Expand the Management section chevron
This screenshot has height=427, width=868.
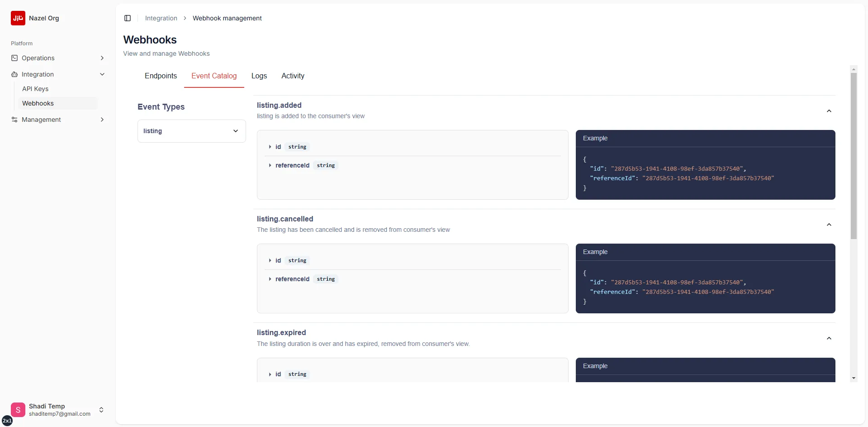[x=102, y=120]
